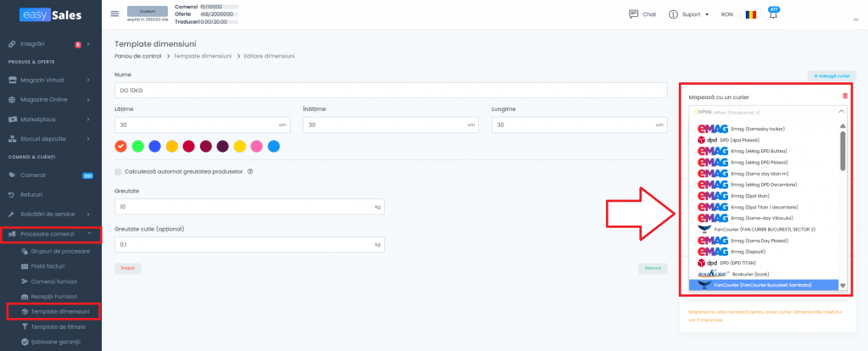Open notifications bell with 477 badge
This screenshot has width=868, height=351.
click(773, 15)
